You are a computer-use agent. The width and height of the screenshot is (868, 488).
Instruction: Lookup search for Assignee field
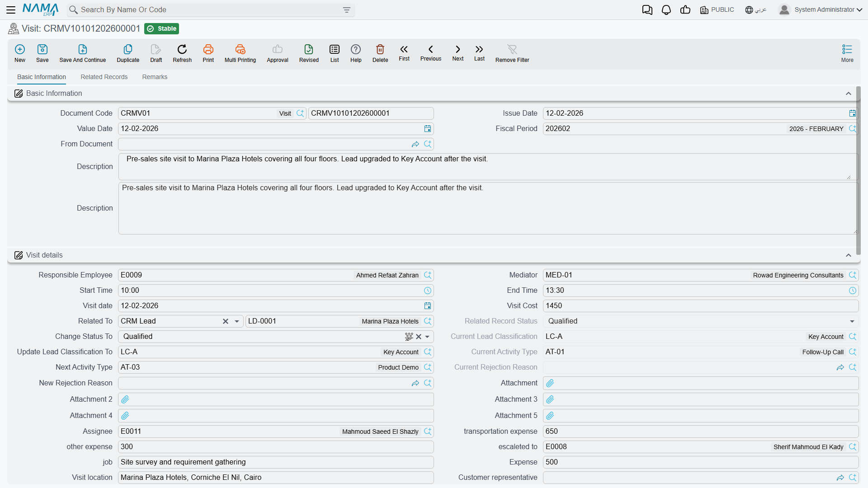point(428,432)
